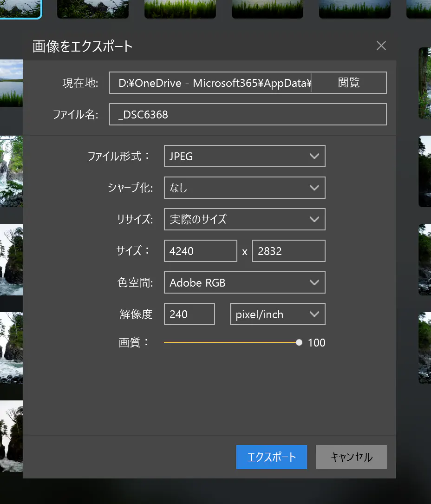This screenshot has width=431, height=504.
Task: Click the 画質 value text 100
Action: coord(317,343)
